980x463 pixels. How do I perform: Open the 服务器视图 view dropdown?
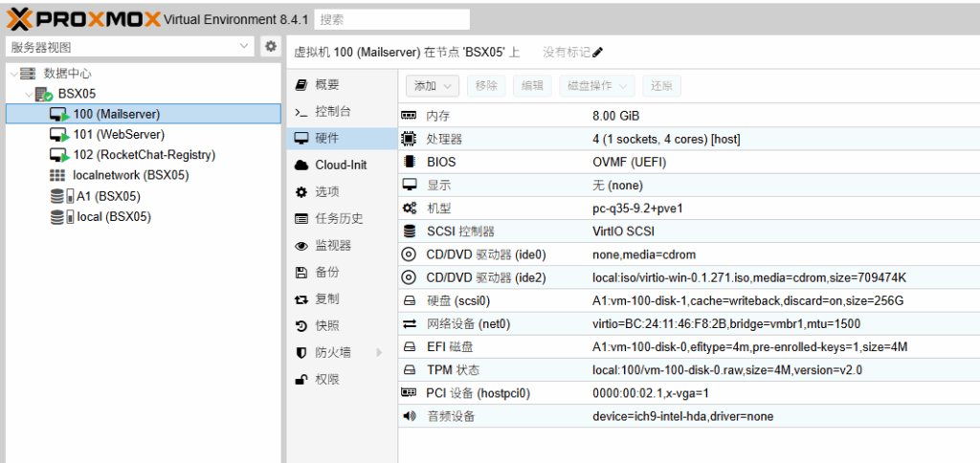tap(129, 47)
